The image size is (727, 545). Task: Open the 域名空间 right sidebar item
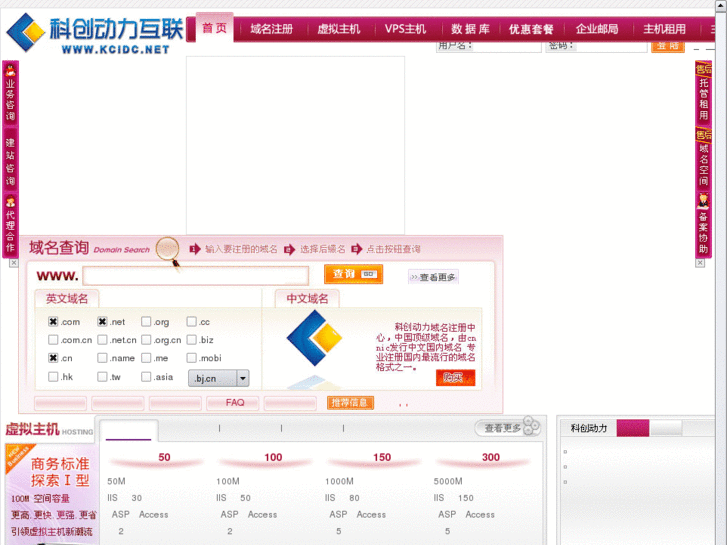[x=703, y=159]
